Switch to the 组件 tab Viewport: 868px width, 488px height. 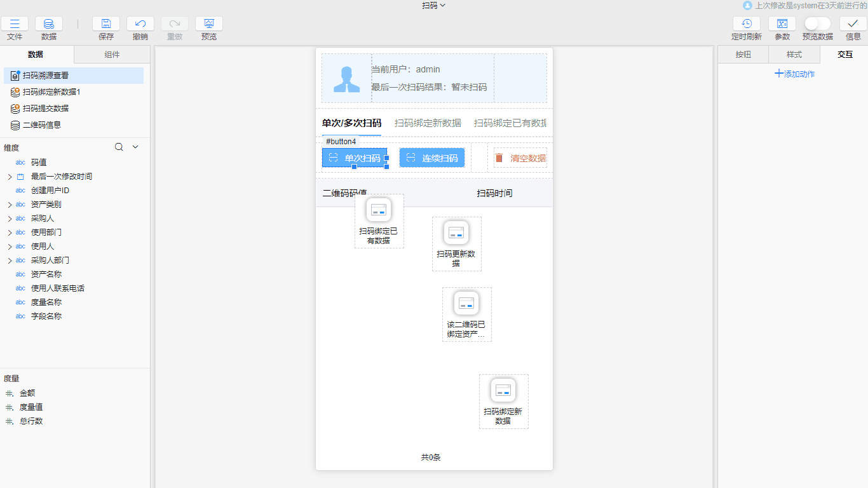[x=112, y=55]
